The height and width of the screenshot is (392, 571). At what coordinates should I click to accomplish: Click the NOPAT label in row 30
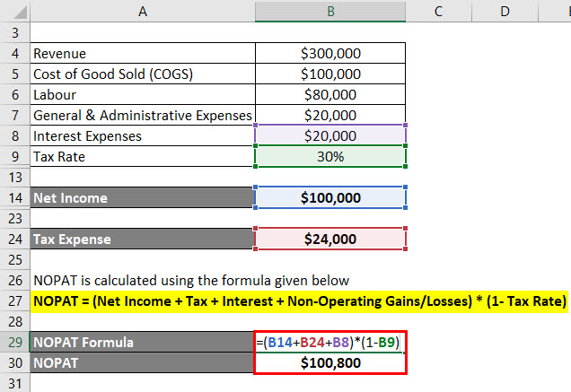tap(143, 363)
